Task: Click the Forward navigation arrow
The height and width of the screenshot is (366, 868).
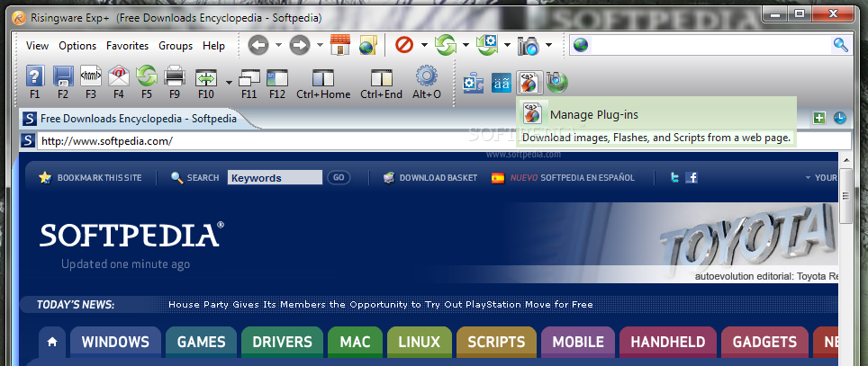Action: click(300, 45)
